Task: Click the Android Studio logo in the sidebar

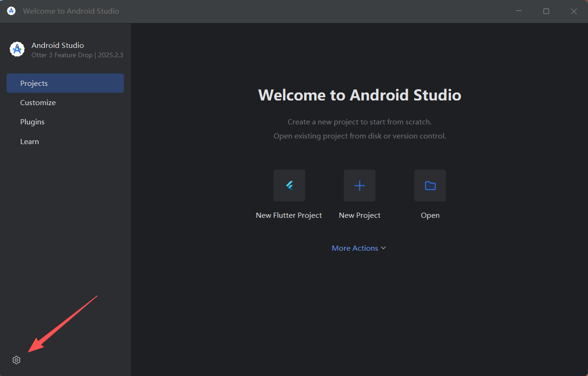Action: 17,49
